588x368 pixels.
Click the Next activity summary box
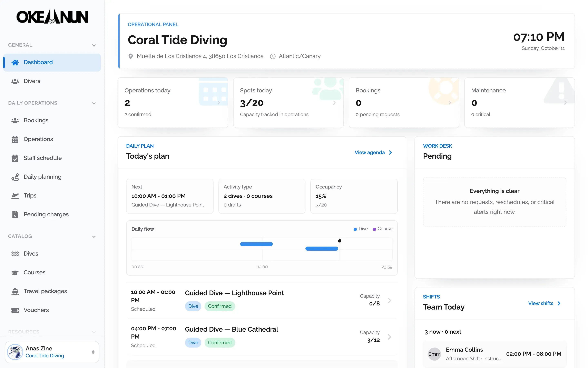click(170, 196)
